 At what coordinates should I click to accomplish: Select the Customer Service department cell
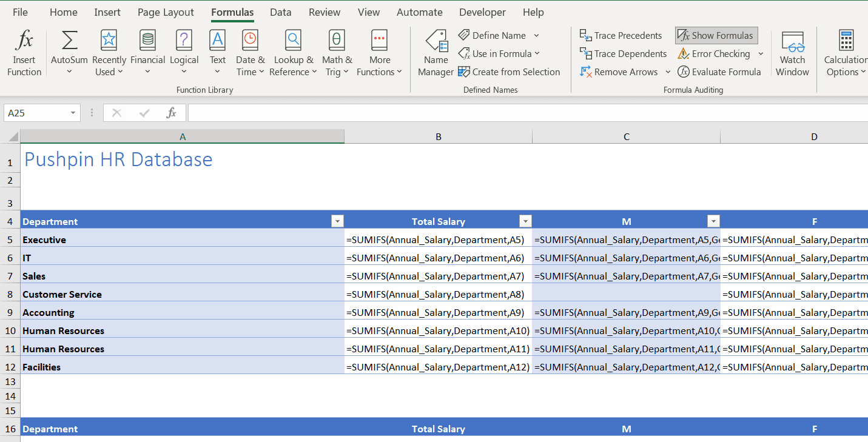182,294
